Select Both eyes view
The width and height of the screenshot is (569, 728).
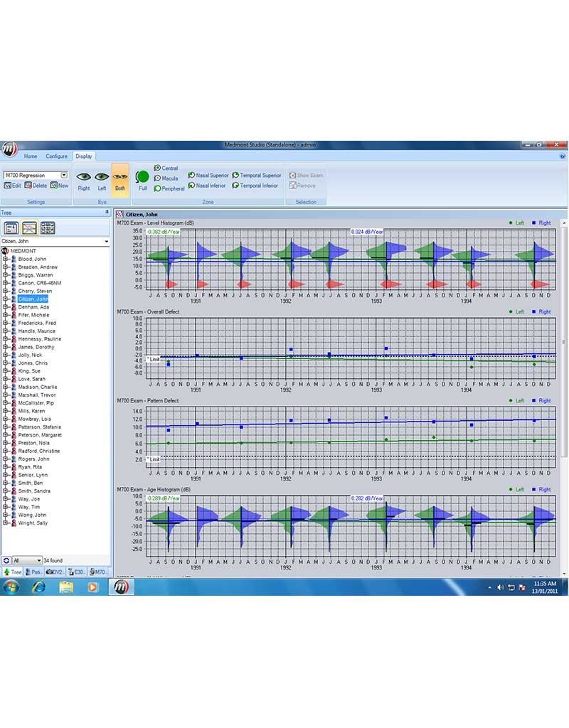click(119, 181)
